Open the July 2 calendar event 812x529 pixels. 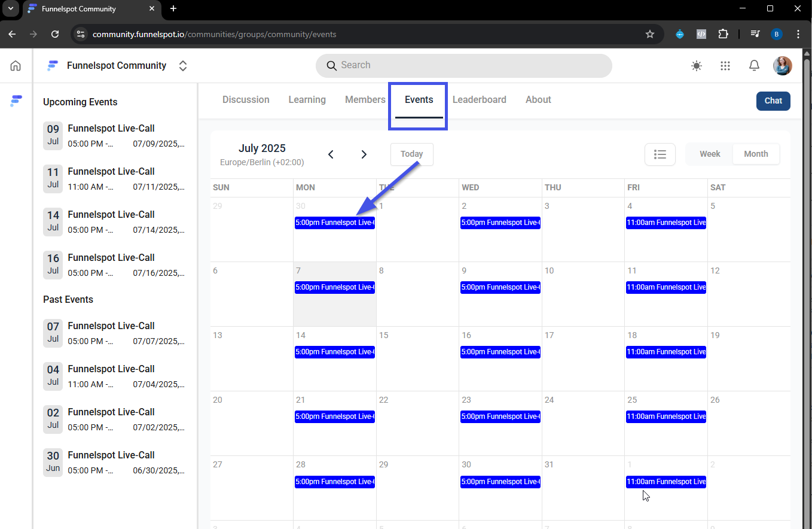click(x=500, y=223)
